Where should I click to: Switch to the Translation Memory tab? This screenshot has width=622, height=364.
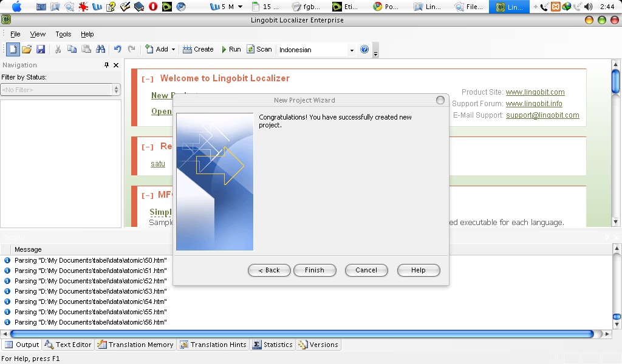click(135, 345)
